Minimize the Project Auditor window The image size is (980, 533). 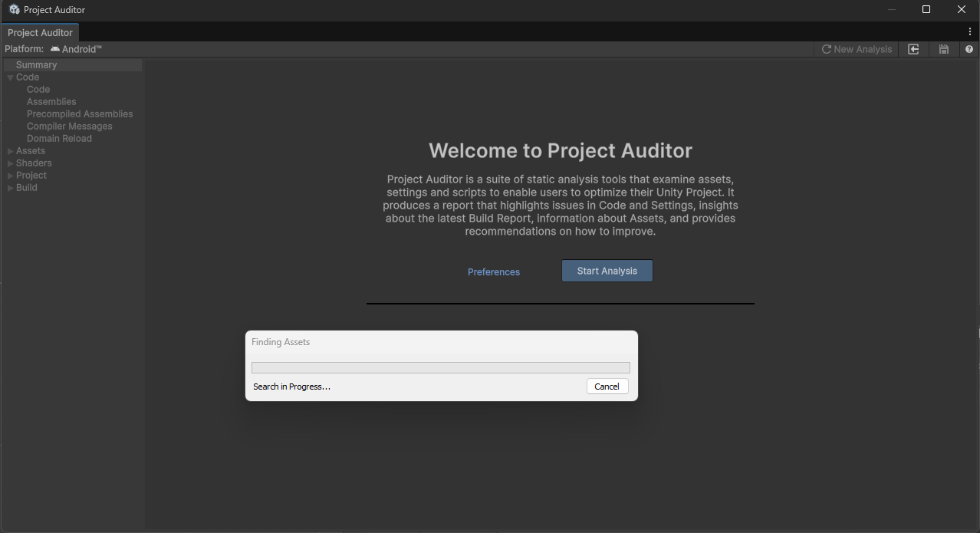(892, 9)
